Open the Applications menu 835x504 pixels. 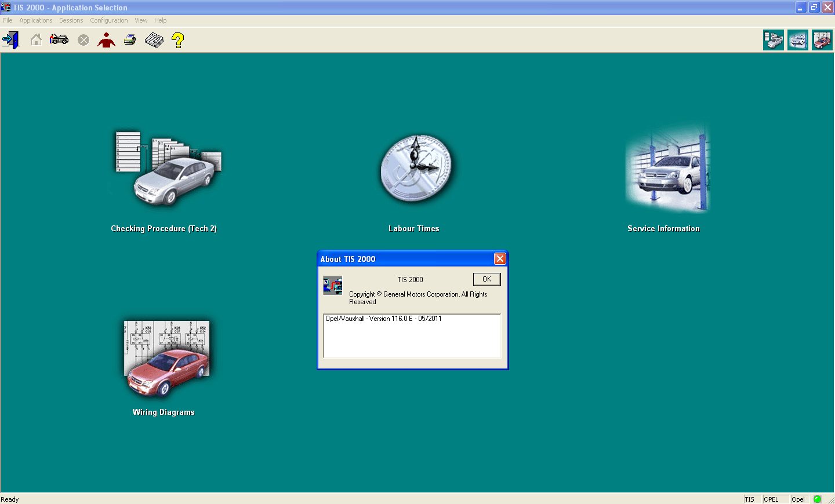(36, 20)
